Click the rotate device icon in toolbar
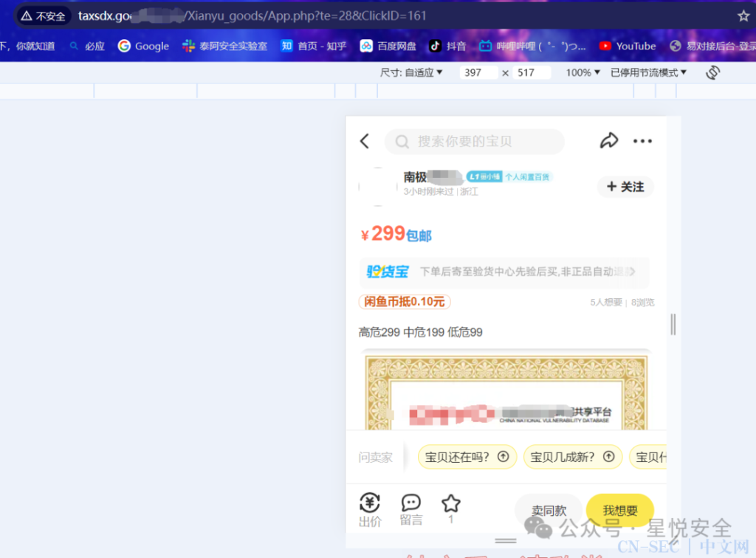The height and width of the screenshot is (558, 756). [712, 73]
